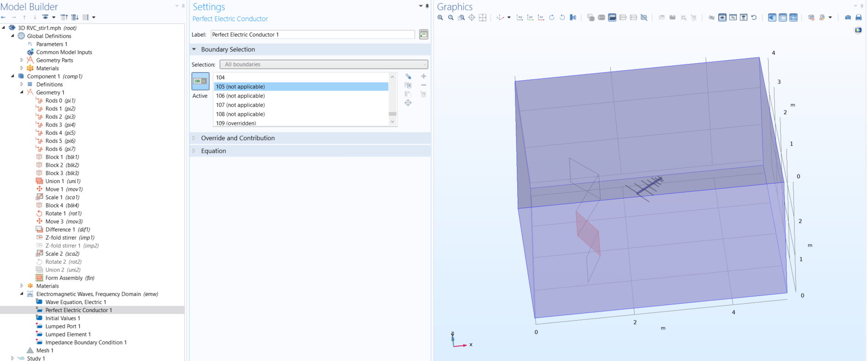Toggle the Active selection ON switch
The height and width of the screenshot is (361, 868).
(x=200, y=81)
